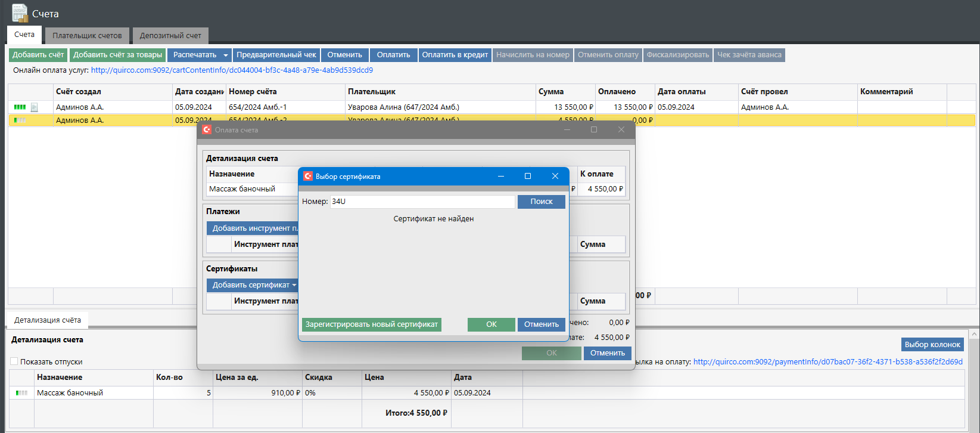This screenshot has width=980, height=433.
Task: Click the logo icon in Оплата счета title bar
Action: (207, 130)
